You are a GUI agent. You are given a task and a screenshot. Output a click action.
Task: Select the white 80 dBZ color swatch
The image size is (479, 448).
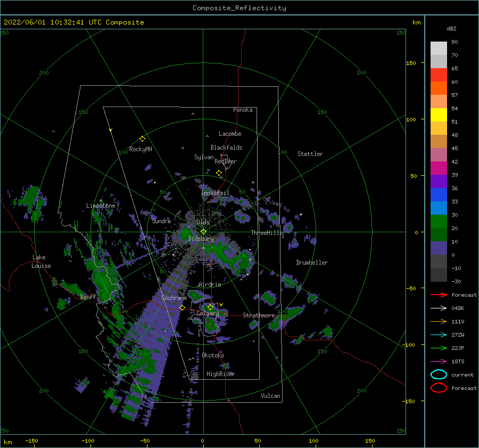(439, 48)
